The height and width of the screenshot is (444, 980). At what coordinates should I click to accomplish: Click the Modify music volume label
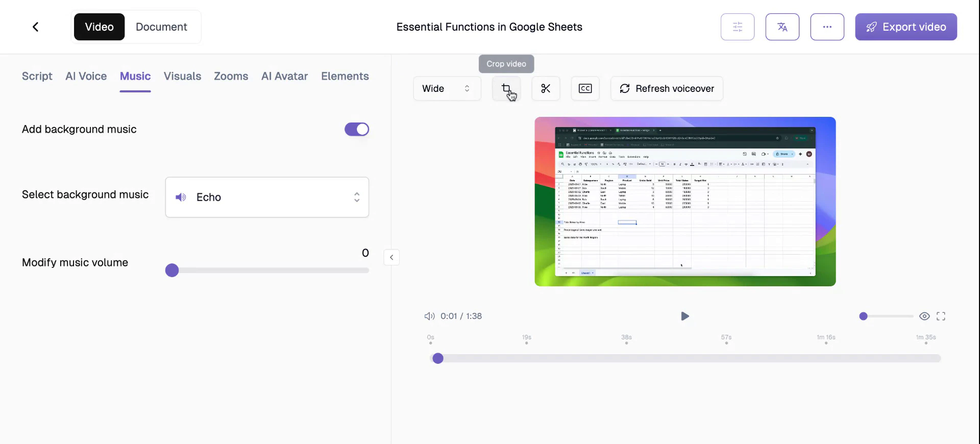pyautogui.click(x=75, y=263)
